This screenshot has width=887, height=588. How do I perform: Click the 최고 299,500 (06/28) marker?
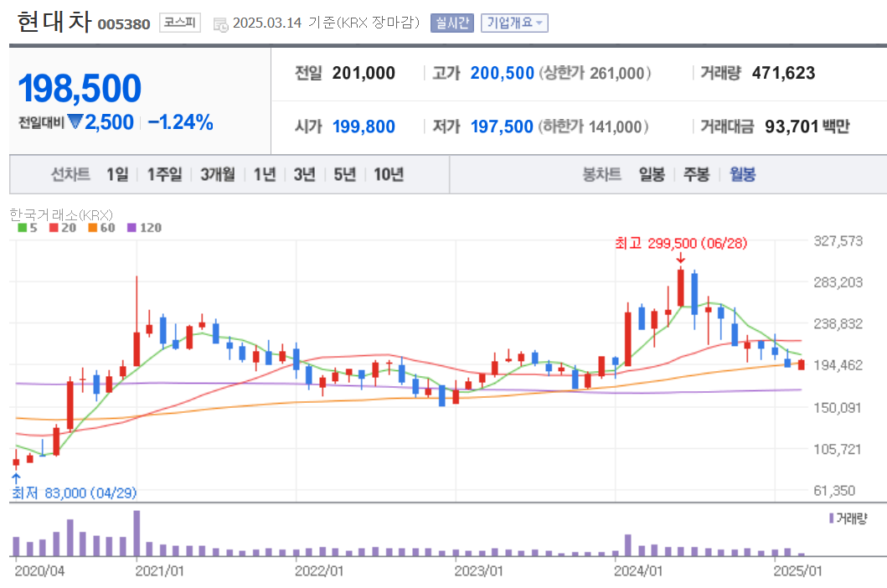pyautogui.click(x=681, y=244)
